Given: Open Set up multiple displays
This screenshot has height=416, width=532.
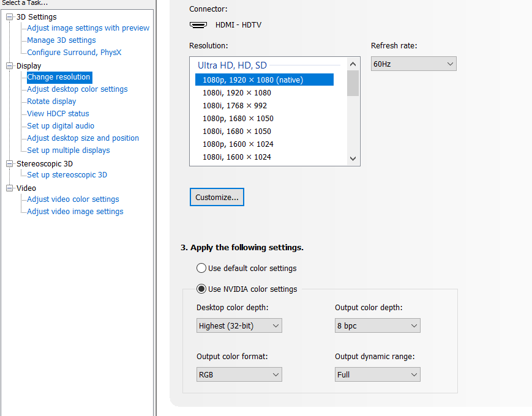Looking at the screenshot, I should tap(69, 150).
